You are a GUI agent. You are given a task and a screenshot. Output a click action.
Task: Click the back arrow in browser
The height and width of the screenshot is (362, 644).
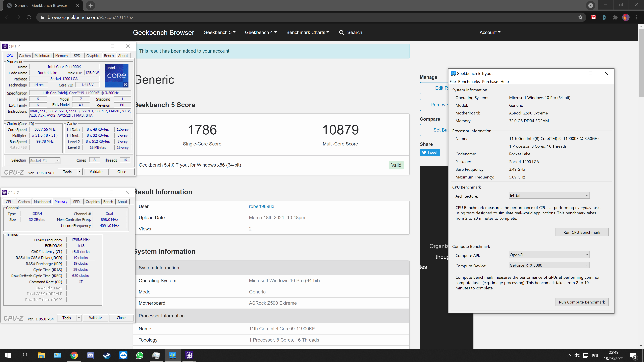tap(8, 17)
